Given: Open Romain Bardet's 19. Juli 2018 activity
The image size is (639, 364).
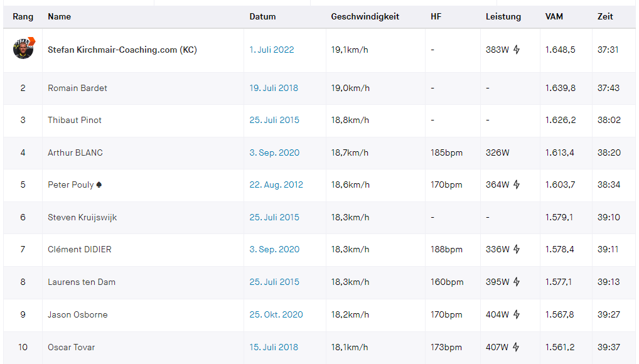Looking at the screenshot, I should pos(274,88).
